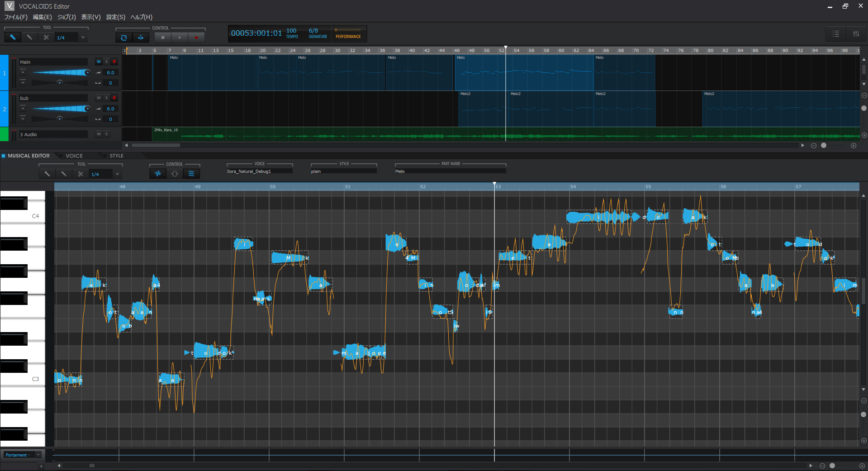Image resolution: width=868 pixels, height=471 pixels.
Task: Click track area horizontal zoom in plus icon
Action: click(854, 145)
